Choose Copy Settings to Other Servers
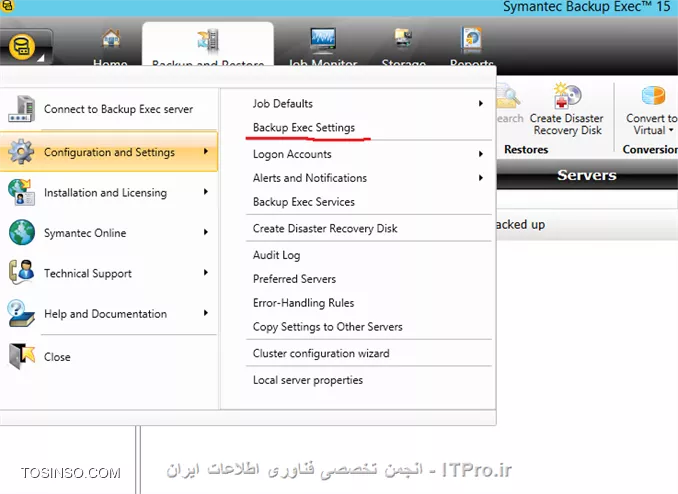This screenshot has height=494, width=678. (x=327, y=327)
